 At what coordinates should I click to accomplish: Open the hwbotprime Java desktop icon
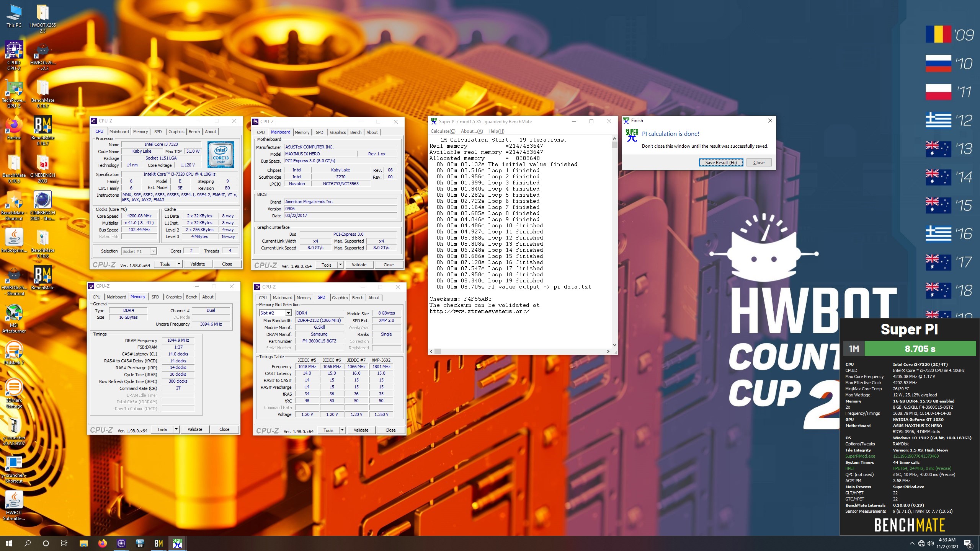pos(14,240)
